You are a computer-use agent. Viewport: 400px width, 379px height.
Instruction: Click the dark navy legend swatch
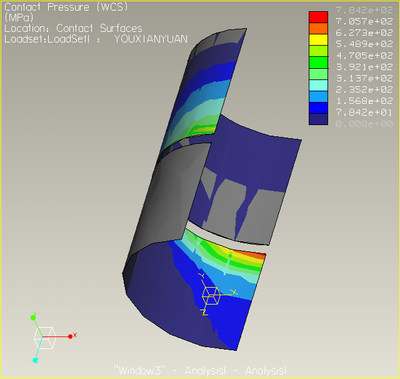318,119
